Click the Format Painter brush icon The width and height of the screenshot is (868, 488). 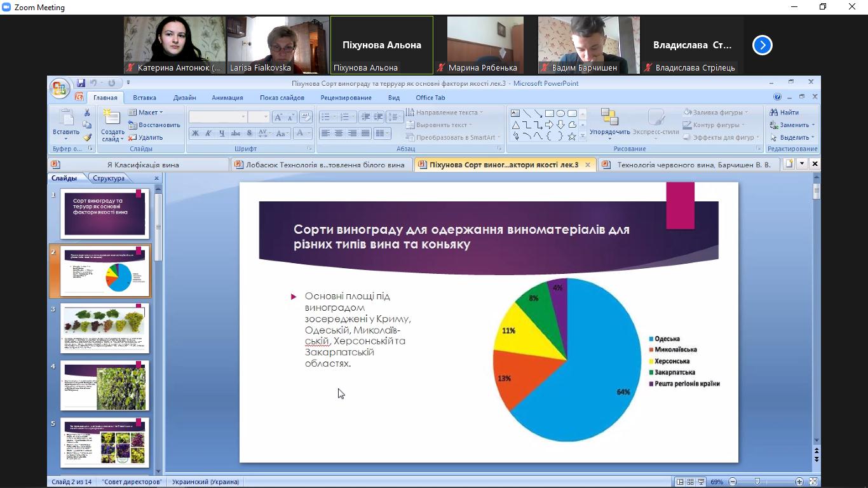87,137
